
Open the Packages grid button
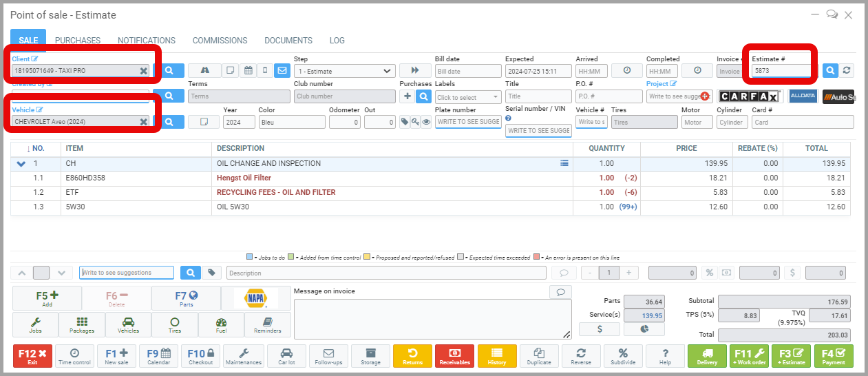click(x=82, y=324)
